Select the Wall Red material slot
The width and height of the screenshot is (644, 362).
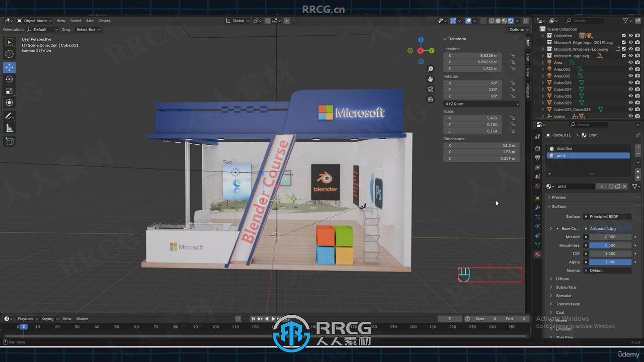pos(588,149)
